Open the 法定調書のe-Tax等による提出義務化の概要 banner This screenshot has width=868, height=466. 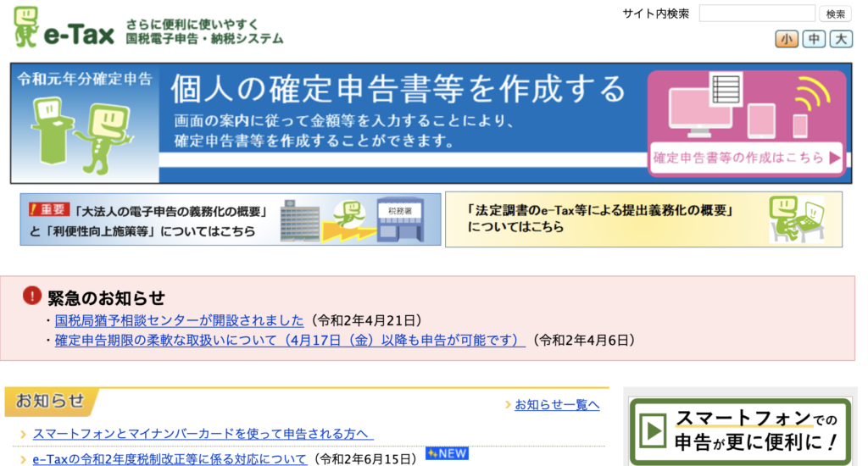pos(644,219)
